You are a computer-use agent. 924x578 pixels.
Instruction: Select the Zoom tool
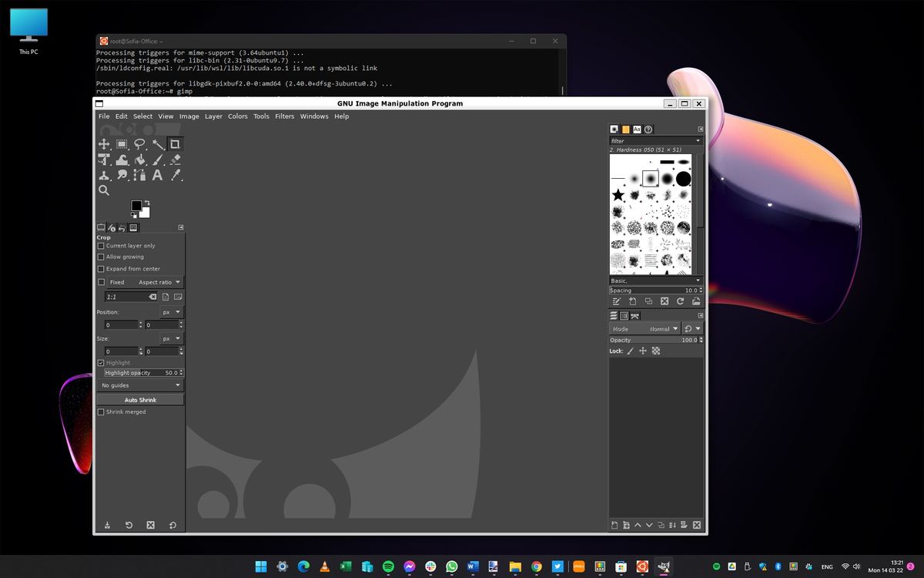tap(104, 190)
